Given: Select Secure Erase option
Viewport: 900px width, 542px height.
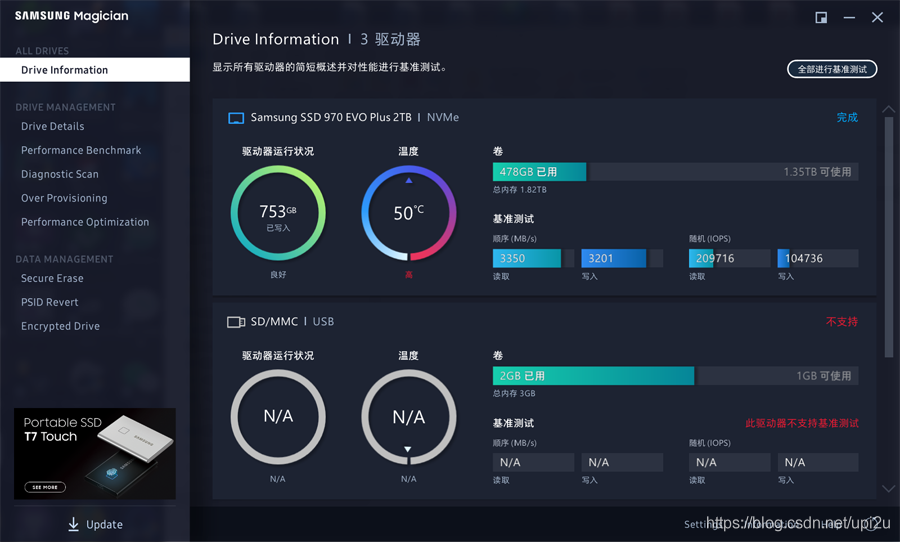Looking at the screenshot, I should 52,278.
